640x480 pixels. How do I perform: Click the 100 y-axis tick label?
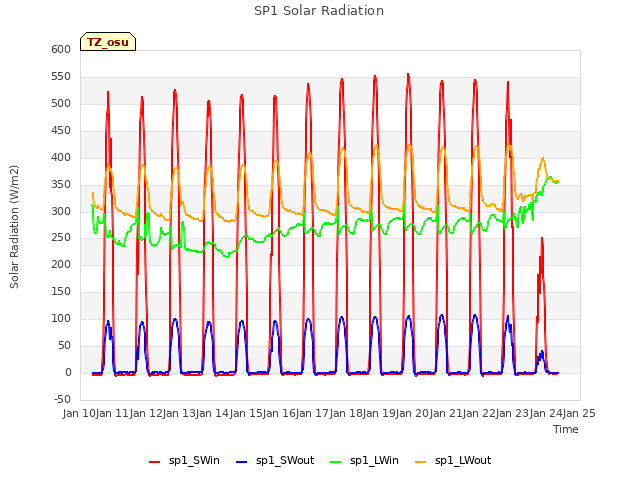click(x=61, y=318)
